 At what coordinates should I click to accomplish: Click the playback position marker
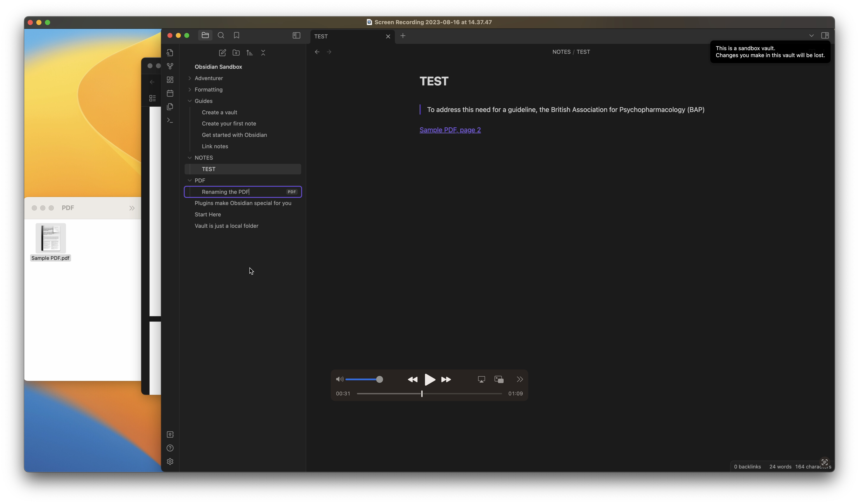(422, 394)
